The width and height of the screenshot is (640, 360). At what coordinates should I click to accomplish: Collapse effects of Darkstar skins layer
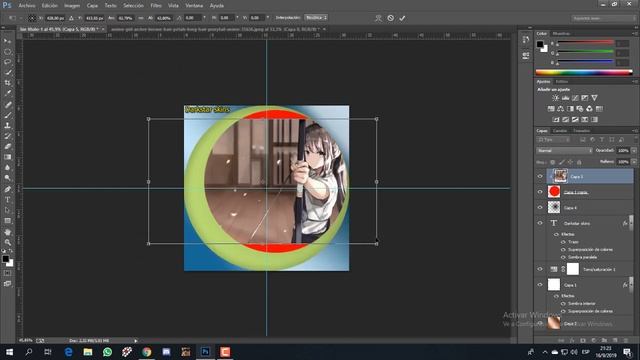(x=631, y=223)
